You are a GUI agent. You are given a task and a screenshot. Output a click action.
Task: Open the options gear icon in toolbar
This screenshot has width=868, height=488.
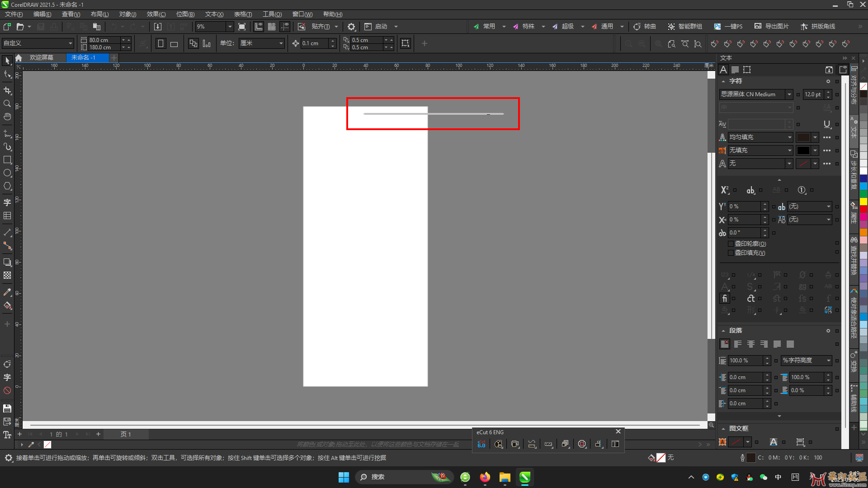(x=351, y=27)
